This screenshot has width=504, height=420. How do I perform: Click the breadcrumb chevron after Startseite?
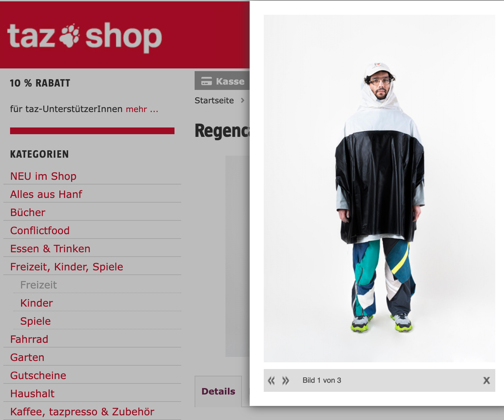pos(243,100)
